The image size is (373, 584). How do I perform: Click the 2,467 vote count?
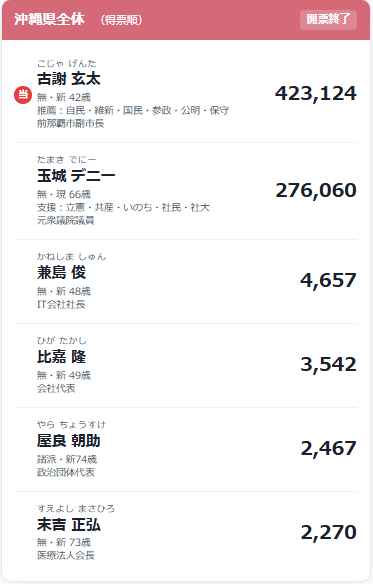[x=328, y=448]
